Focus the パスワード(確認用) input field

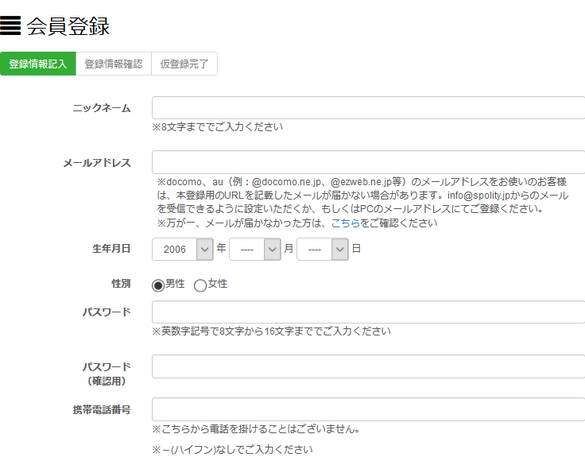(x=368, y=366)
